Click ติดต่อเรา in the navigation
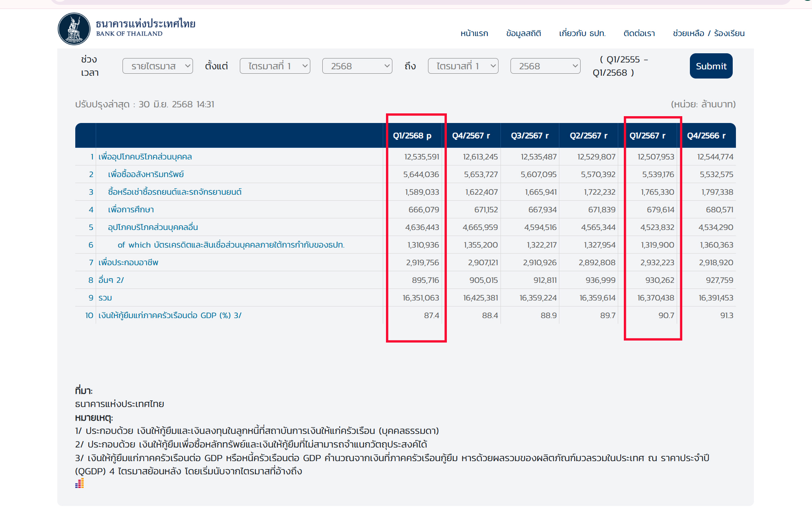The width and height of the screenshot is (812, 508). [x=639, y=33]
